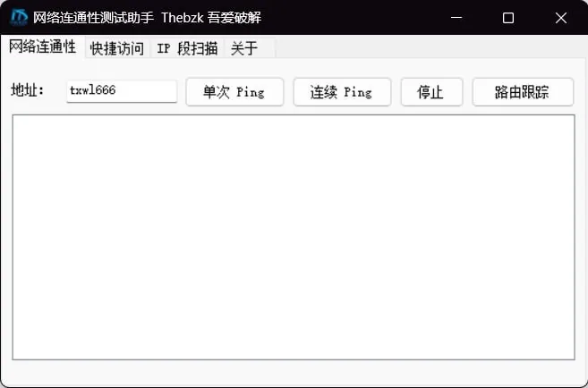Open the 快捷访问 tab
Image resolution: width=588 pixels, height=388 pixels.
tap(117, 48)
